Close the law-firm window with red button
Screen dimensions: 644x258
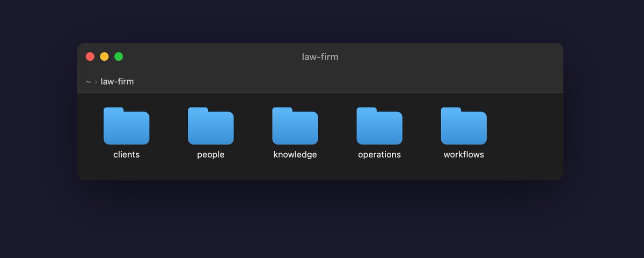(90, 56)
